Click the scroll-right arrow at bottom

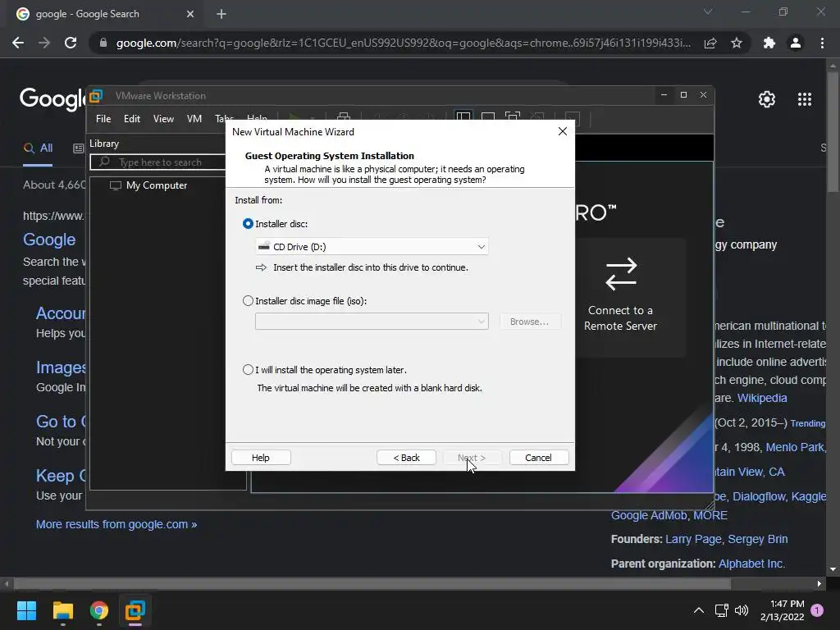(x=819, y=583)
